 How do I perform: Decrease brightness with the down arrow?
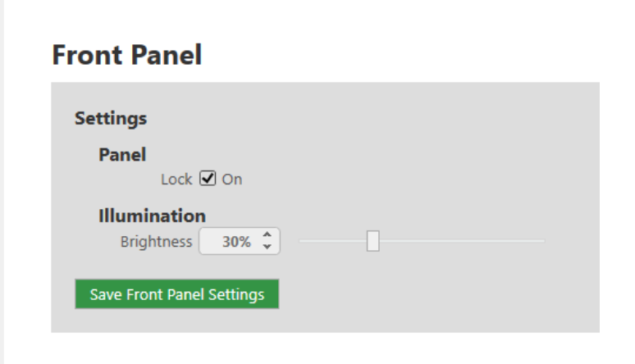click(267, 247)
